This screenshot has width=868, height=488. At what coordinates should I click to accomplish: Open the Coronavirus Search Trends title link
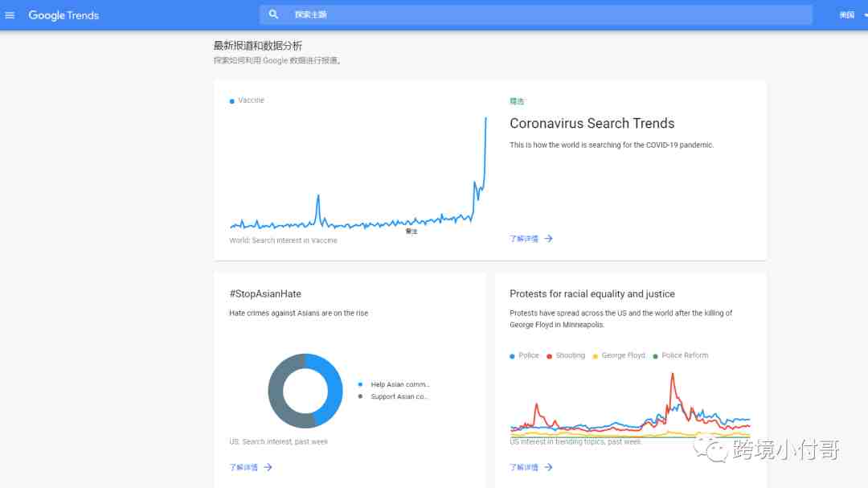[592, 124]
